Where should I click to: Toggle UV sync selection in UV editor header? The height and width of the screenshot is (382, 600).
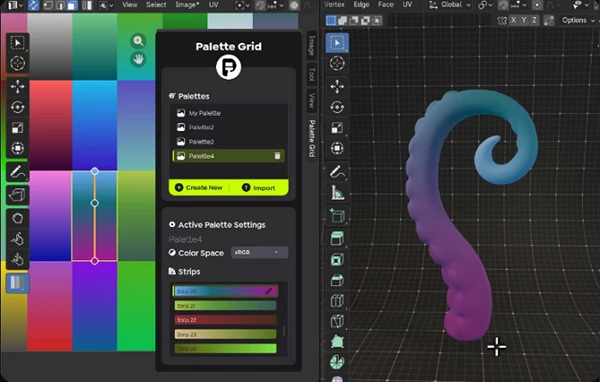pos(34,5)
